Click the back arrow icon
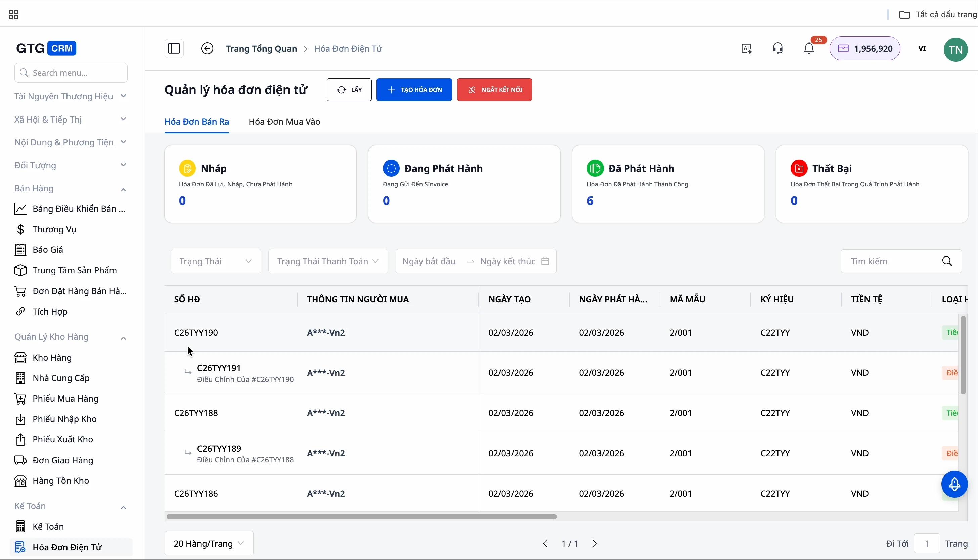978x560 pixels. click(207, 48)
